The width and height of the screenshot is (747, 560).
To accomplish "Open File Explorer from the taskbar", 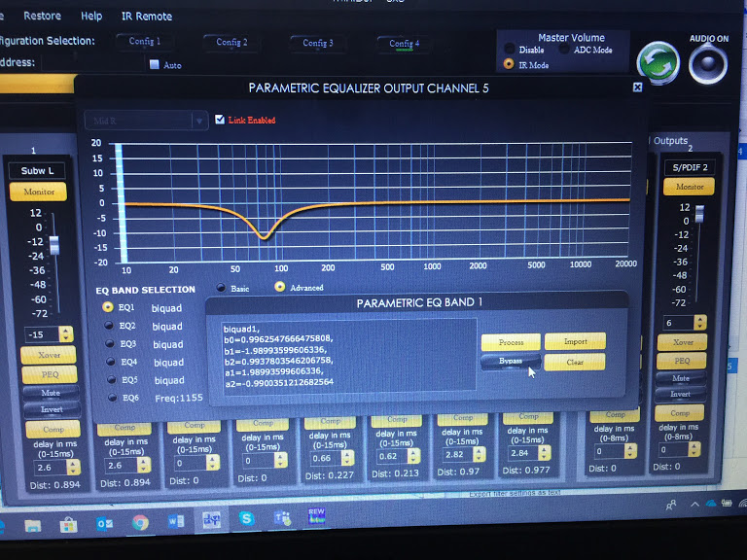I will pos(33,525).
